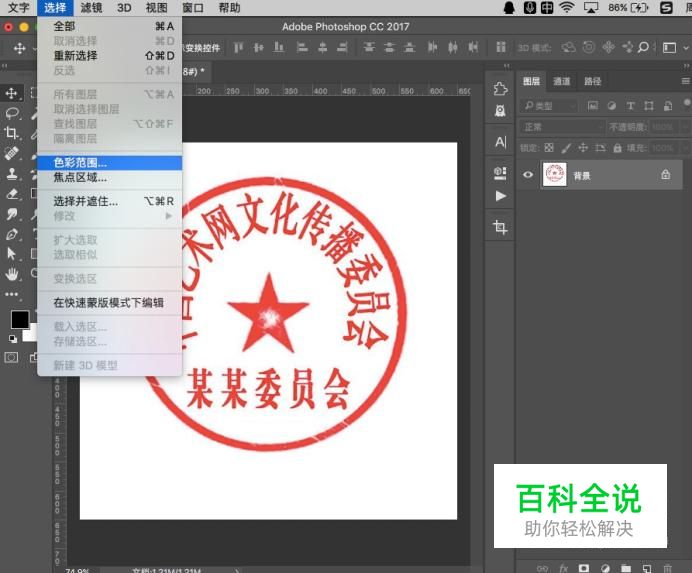Toggle filter for type layers

[x=630, y=106]
